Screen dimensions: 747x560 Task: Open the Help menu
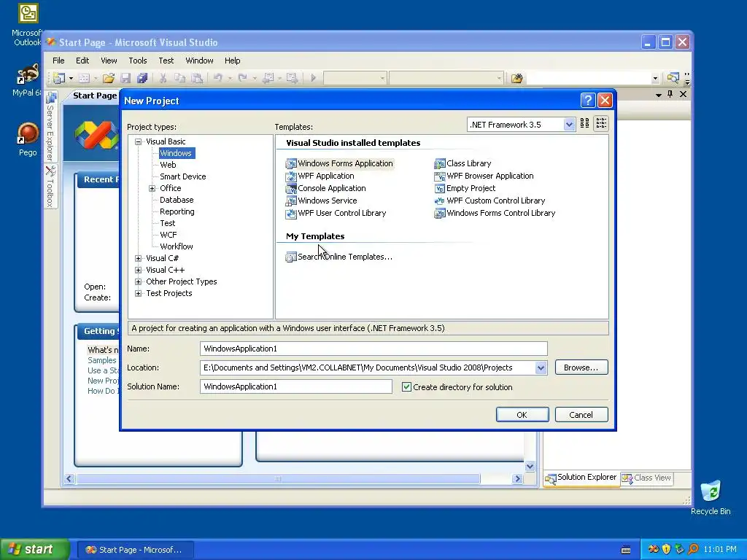tap(233, 61)
